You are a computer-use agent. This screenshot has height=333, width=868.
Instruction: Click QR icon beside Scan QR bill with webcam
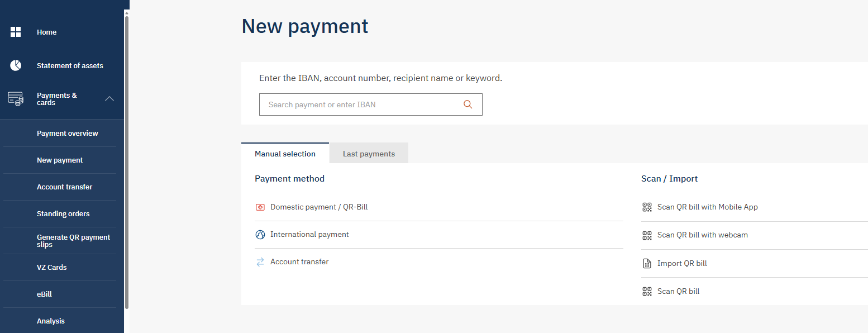pyautogui.click(x=647, y=235)
